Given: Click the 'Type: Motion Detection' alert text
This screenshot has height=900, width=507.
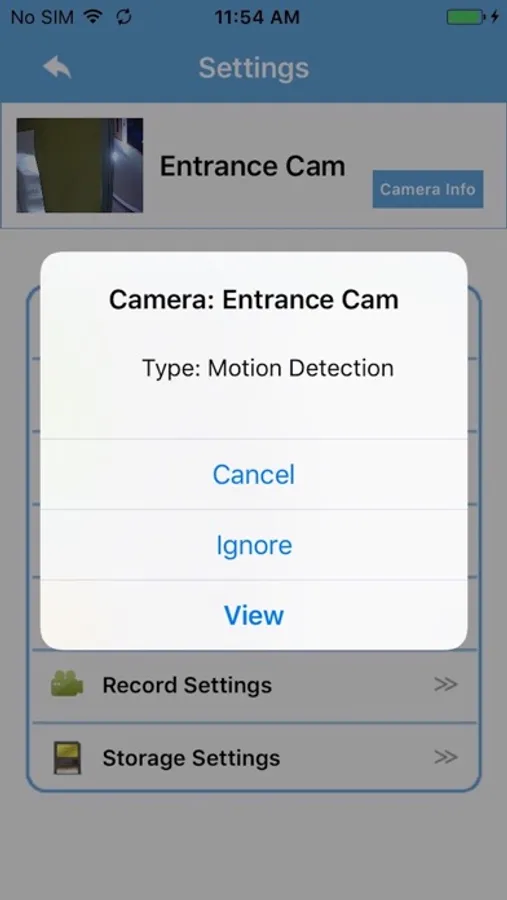Looking at the screenshot, I should click(x=268, y=368).
